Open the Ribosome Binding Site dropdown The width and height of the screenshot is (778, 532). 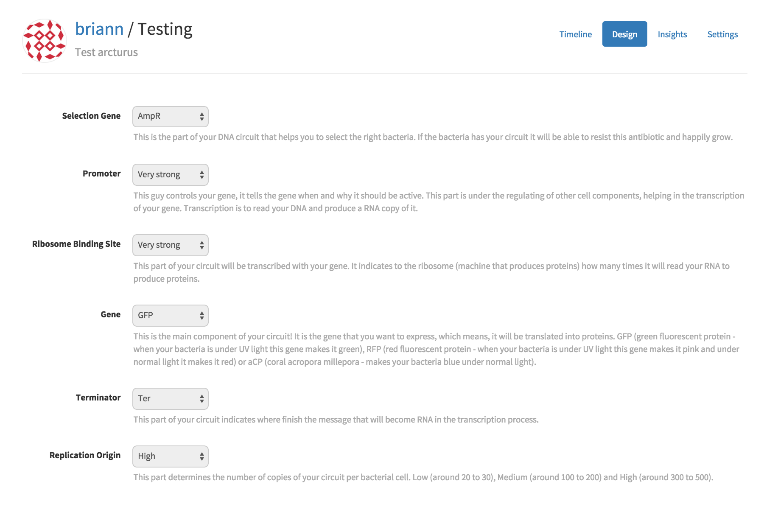[x=171, y=245]
